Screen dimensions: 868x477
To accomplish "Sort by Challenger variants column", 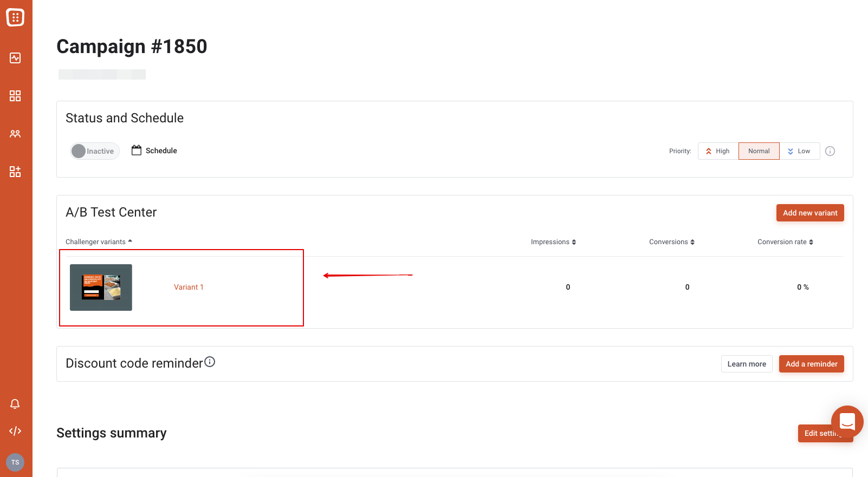I will pyautogui.click(x=99, y=242).
